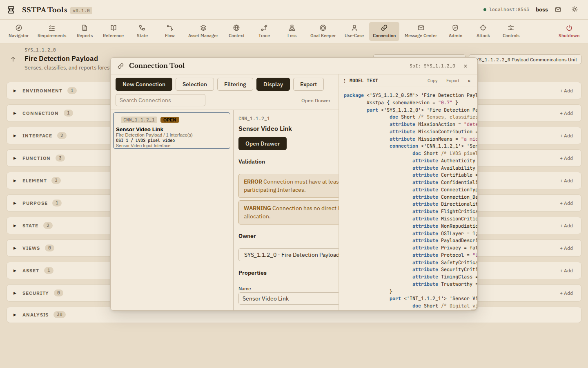Click the Search Connections field
Viewport: 588px width, 368px height.
coord(160,100)
